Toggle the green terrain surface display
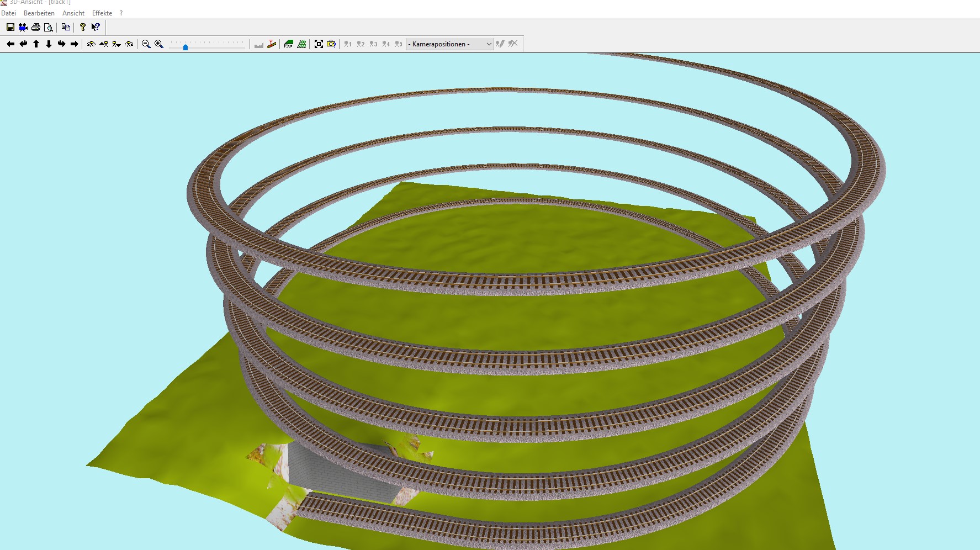This screenshot has width=980, height=550. pos(288,44)
